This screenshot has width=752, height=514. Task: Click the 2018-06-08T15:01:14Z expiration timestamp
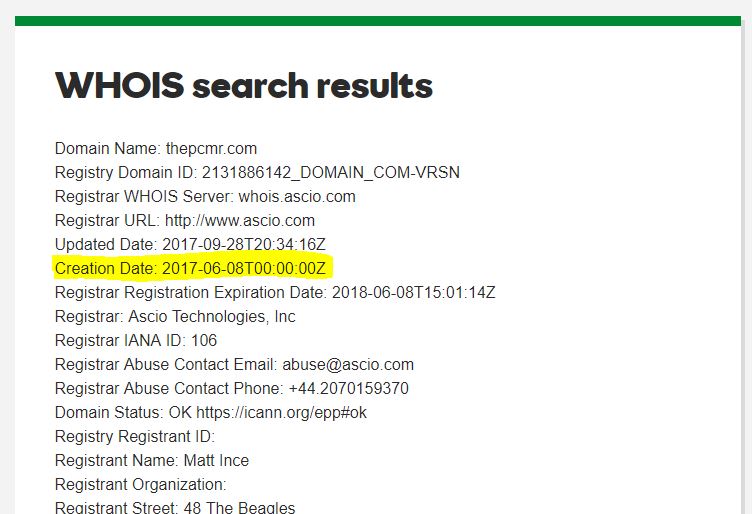(x=413, y=292)
